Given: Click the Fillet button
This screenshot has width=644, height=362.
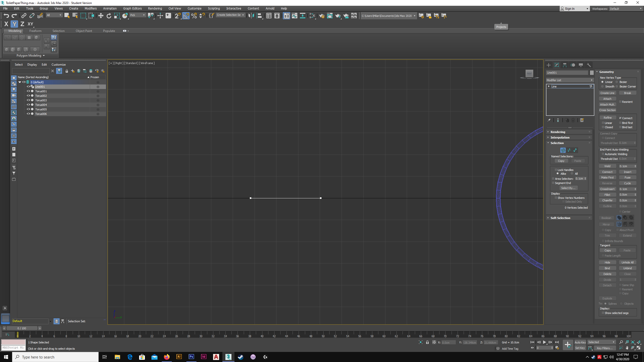Looking at the screenshot, I should [x=607, y=195].
